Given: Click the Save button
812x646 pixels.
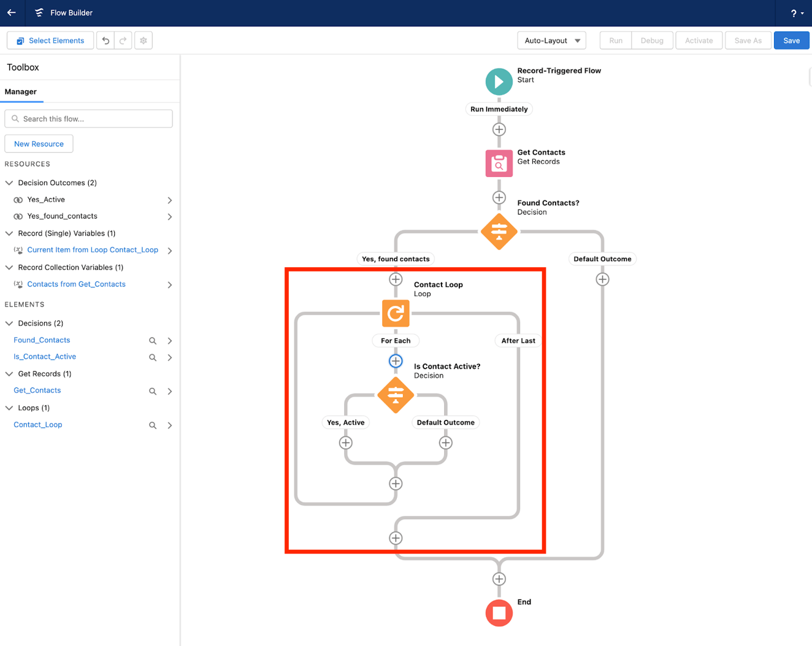Looking at the screenshot, I should [791, 40].
